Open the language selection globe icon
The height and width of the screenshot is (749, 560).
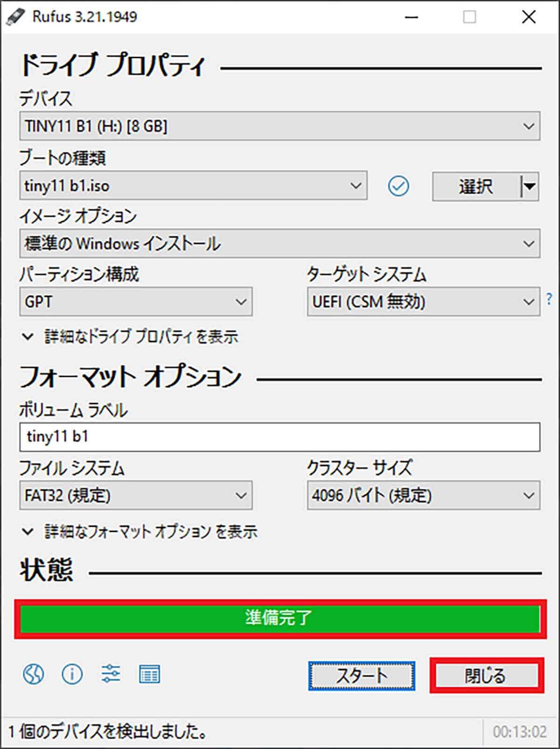(x=34, y=674)
